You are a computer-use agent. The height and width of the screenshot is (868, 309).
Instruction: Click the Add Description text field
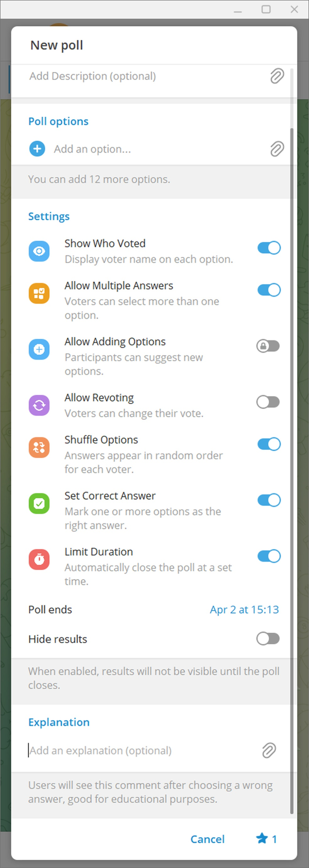click(x=139, y=76)
